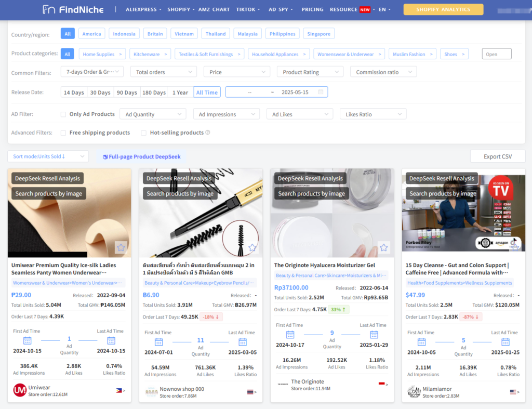Search products by image for Originote Moisturizer
The width and height of the screenshot is (532, 409).
(312, 193)
